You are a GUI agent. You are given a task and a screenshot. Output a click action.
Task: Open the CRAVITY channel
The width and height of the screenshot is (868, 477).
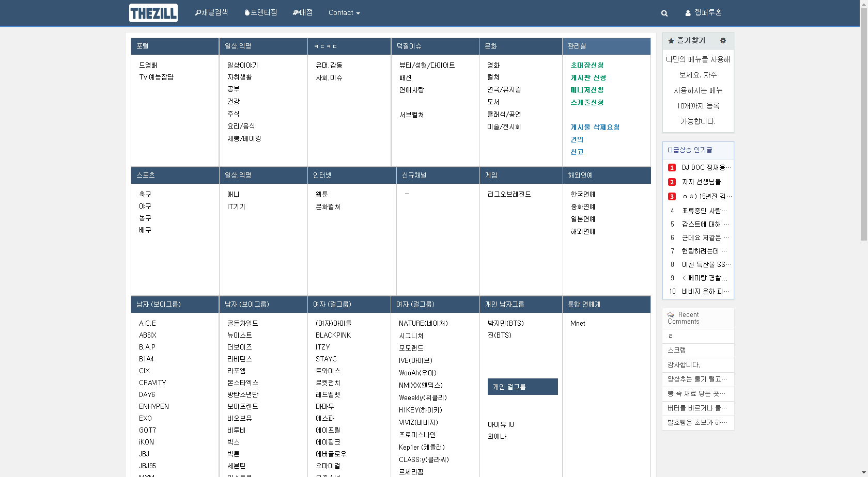pyautogui.click(x=152, y=383)
